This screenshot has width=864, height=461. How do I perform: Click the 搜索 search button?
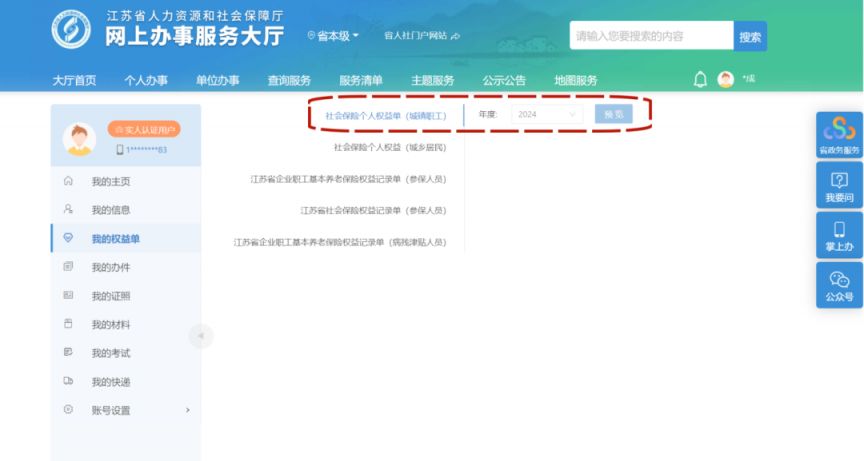[x=750, y=36]
